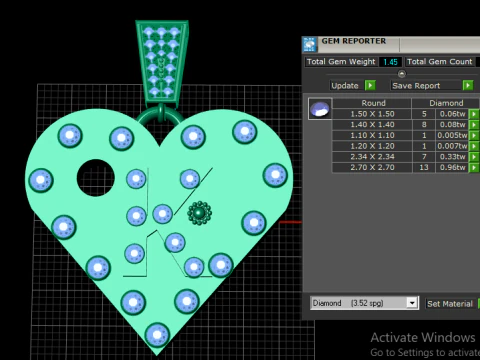Click the 0.08tw weight cell
The height and width of the screenshot is (360, 480).
[452, 125]
